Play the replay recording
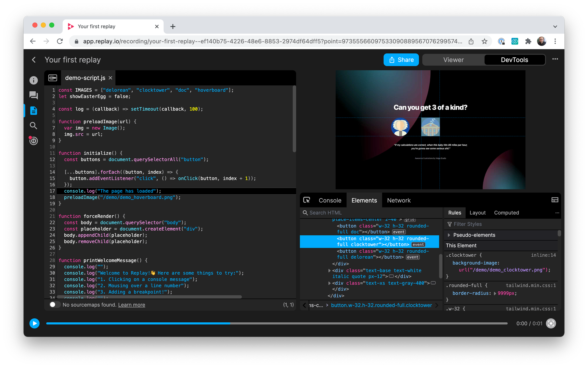Viewport: 588px width, 368px height. pyautogui.click(x=34, y=324)
